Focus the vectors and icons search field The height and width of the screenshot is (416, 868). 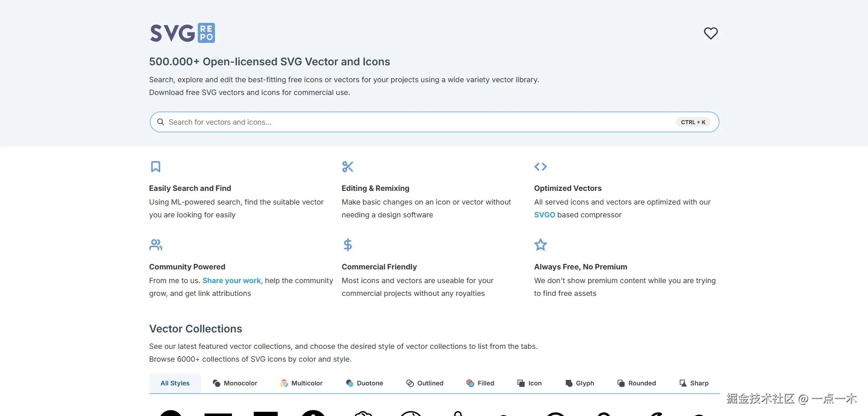click(x=411, y=122)
